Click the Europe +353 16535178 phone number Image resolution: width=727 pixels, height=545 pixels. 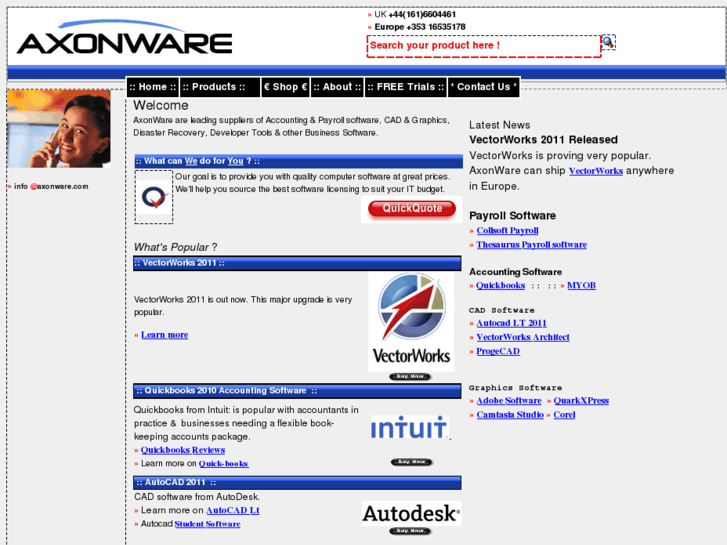tap(420, 27)
